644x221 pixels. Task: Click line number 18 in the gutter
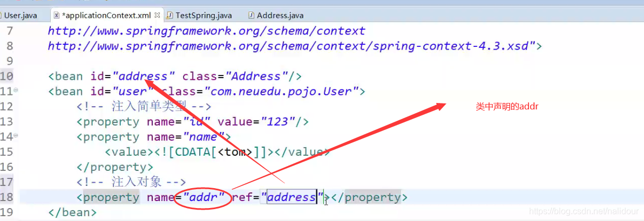pyautogui.click(x=7, y=198)
